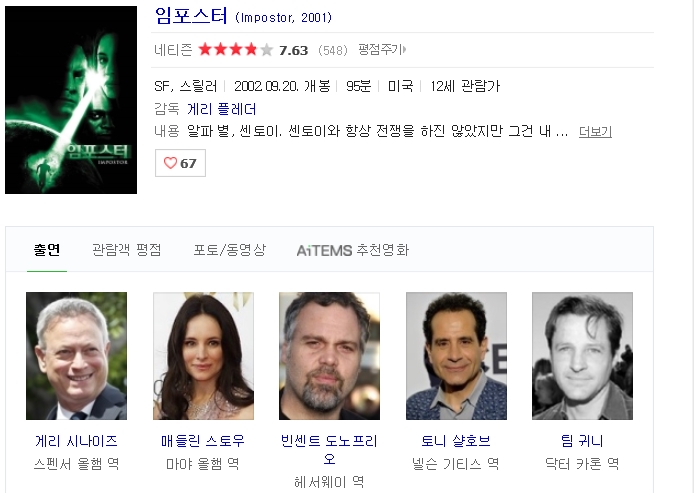Switch to the 포토/동영상 tab
This screenshot has width=700, height=493.
229,250
